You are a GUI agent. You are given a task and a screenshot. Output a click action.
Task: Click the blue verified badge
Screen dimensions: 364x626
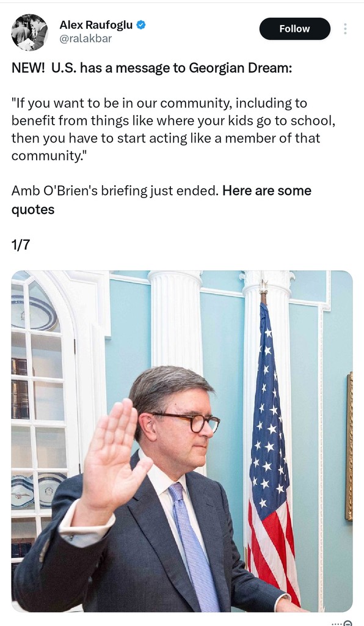click(141, 24)
